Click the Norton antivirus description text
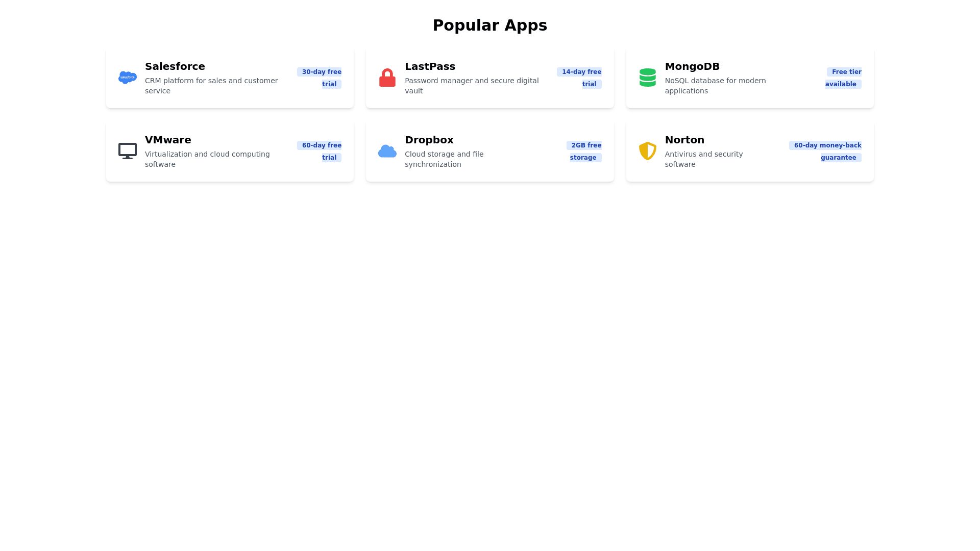This screenshot has width=980, height=551. coord(703,159)
